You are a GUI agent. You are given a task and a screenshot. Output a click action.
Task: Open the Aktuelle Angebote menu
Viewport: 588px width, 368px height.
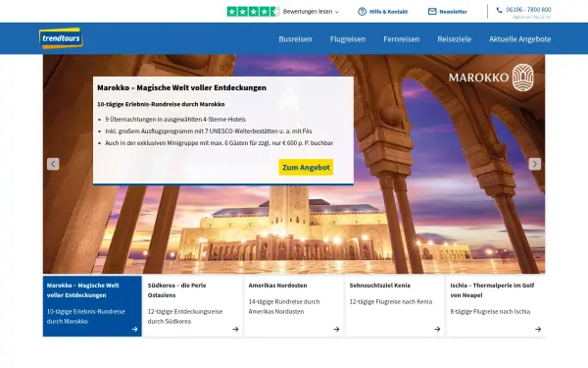(519, 39)
